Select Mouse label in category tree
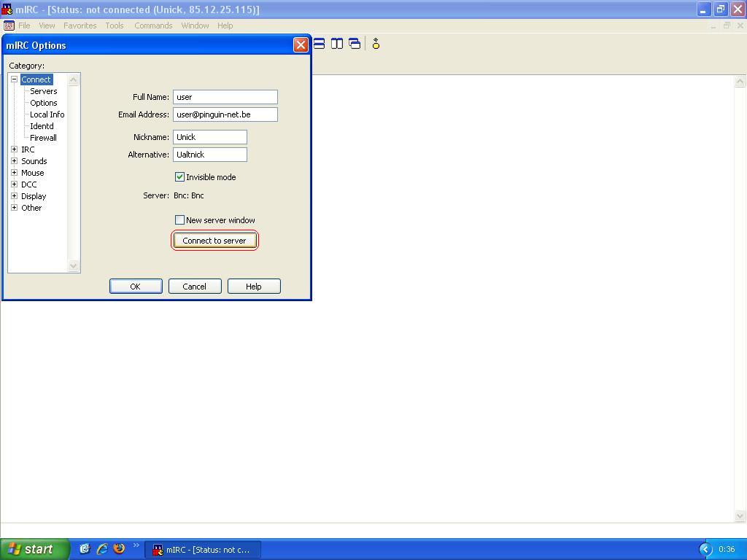Image resolution: width=747 pixels, height=560 pixels. [32, 173]
